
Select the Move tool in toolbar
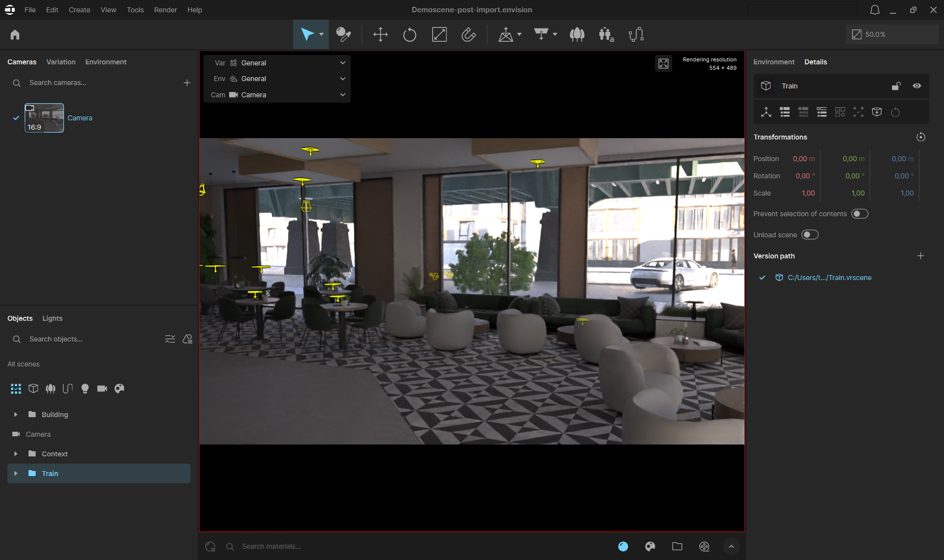coord(380,34)
